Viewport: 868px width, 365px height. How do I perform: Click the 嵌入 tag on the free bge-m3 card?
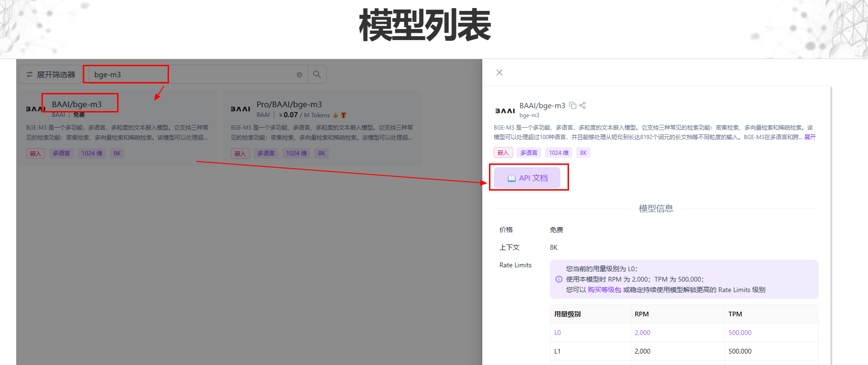(x=36, y=153)
